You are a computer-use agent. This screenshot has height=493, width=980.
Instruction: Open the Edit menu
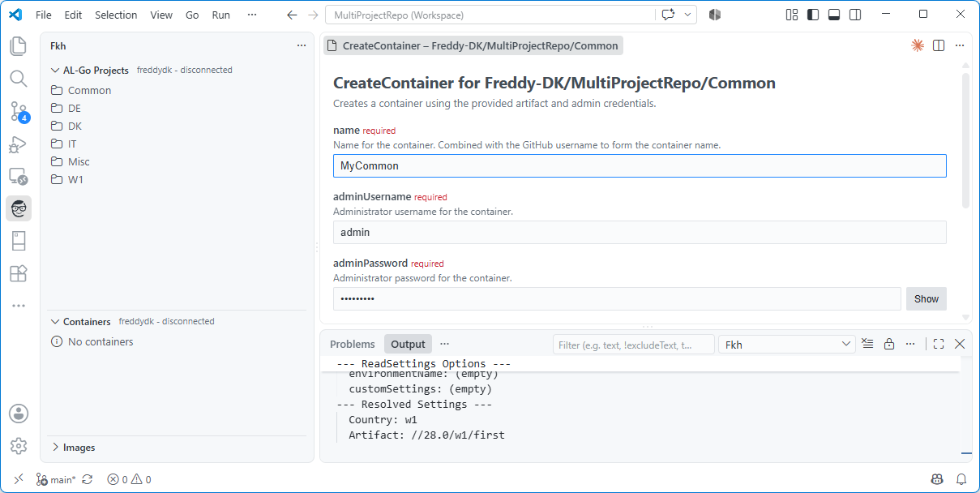[73, 15]
